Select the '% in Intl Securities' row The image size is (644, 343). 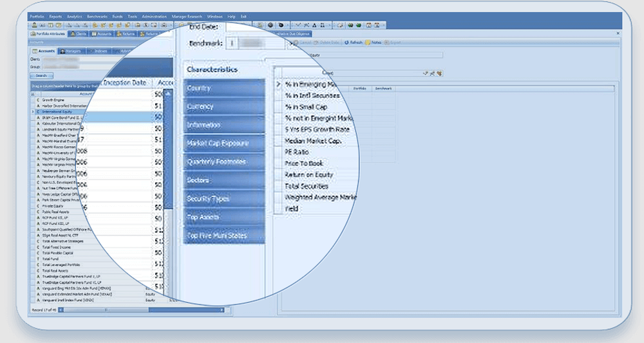coord(312,96)
